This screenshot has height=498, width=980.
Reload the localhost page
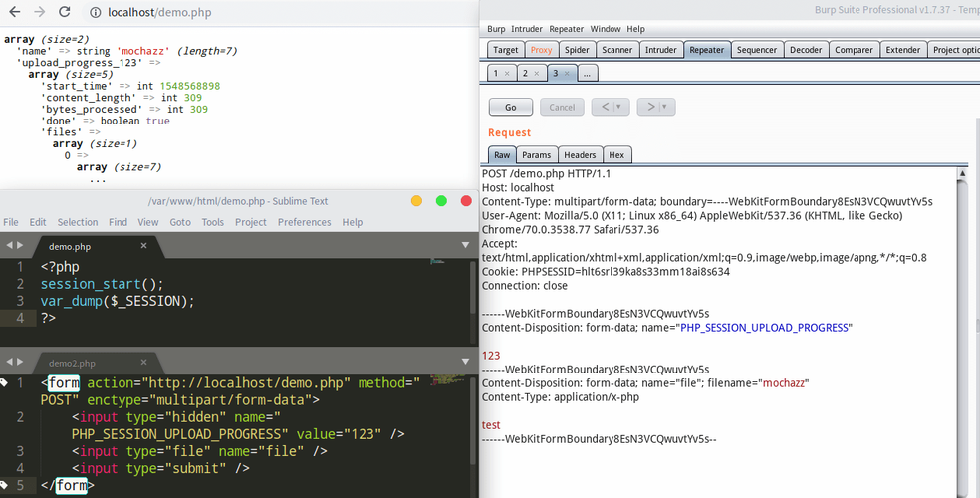pos(64,12)
